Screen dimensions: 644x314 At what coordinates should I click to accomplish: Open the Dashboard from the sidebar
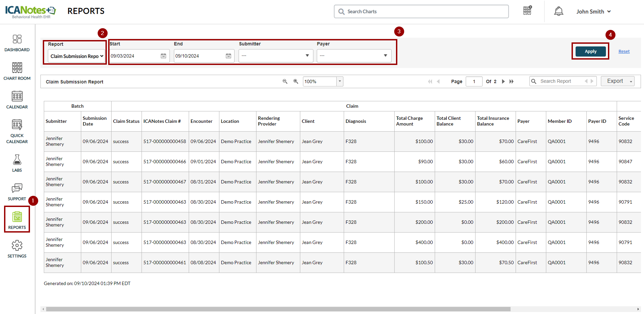pyautogui.click(x=17, y=43)
